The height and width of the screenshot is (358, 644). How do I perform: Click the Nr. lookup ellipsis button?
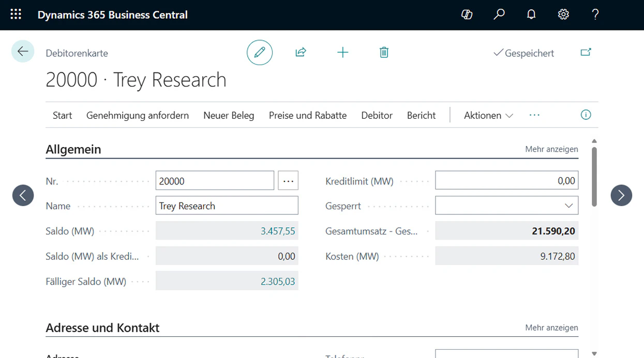tap(288, 181)
